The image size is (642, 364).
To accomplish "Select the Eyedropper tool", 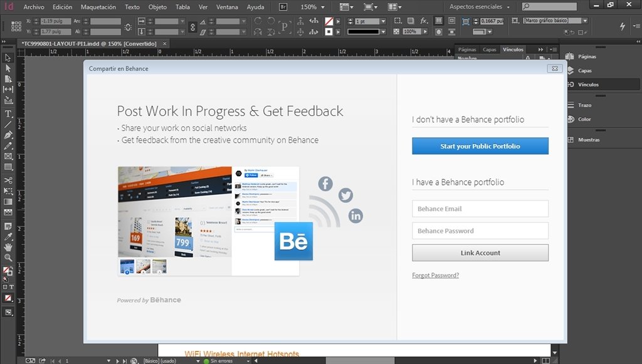I will [8, 236].
